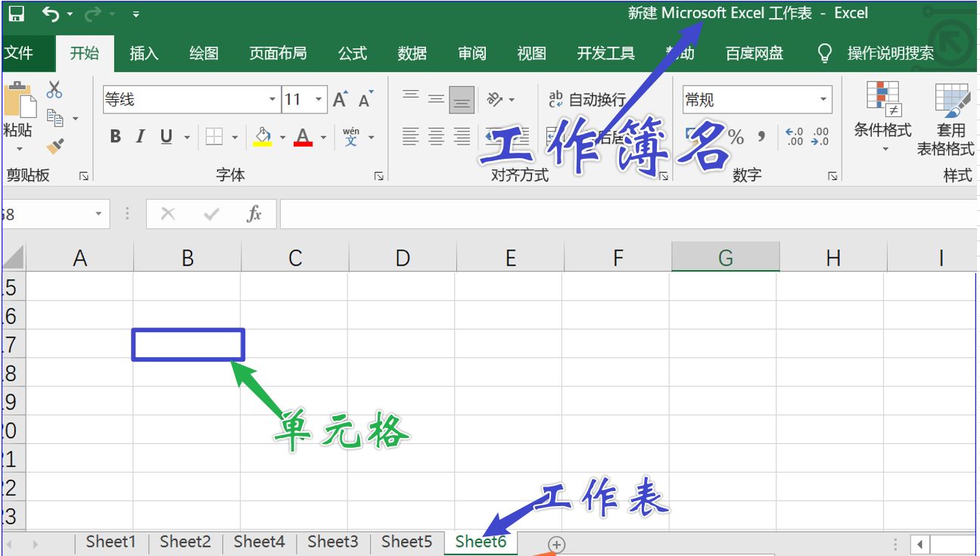This screenshot has height=556, width=980.
Task: Customize the Quick Access Toolbar dropdown
Action: click(x=135, y=14)
